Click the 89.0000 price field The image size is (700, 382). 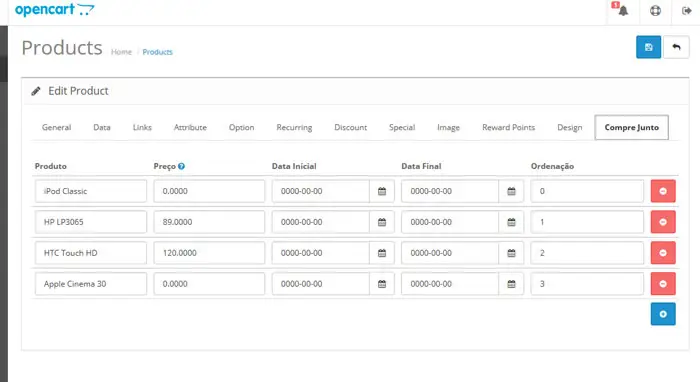pos(209,222)
